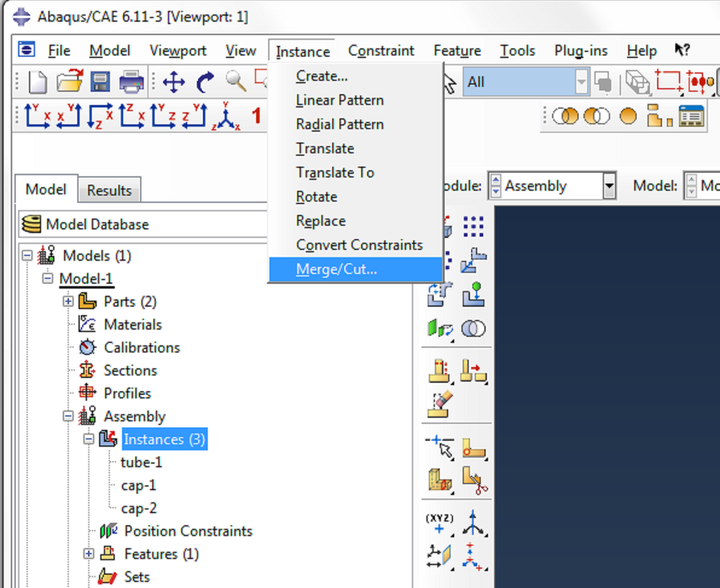Select the Profiles tree item

(127, 393)
